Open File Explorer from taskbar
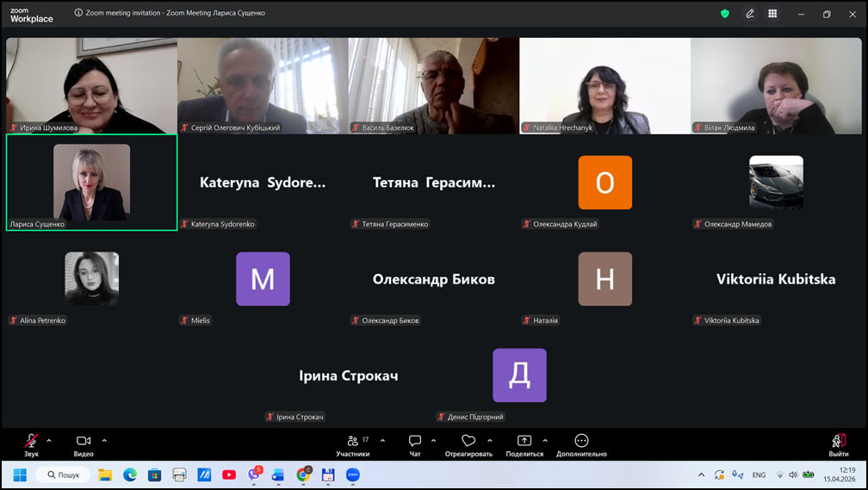The width and height of the screenshot is (868, 490). point(105,475)
